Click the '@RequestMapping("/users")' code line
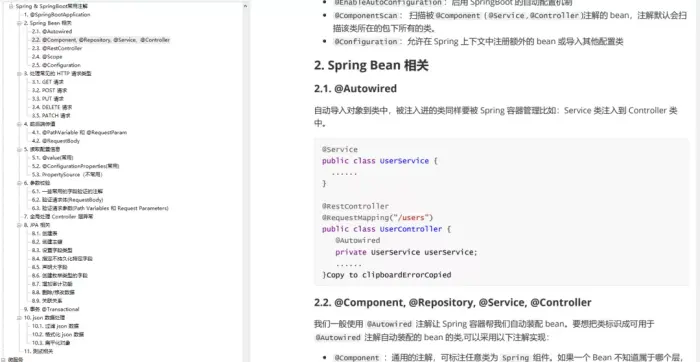Screen dimensions: 700x362 point(378,218)
